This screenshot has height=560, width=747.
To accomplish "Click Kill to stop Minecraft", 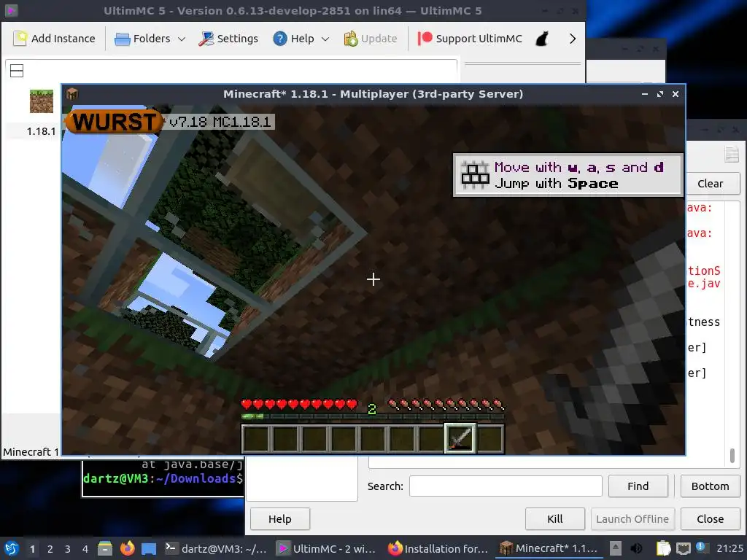I will pos(555,519).
